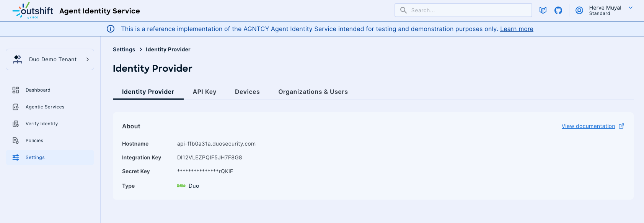644x223 pixels.
Task: Click the Learn more link in banner
Action: click(x=517, y=29)
